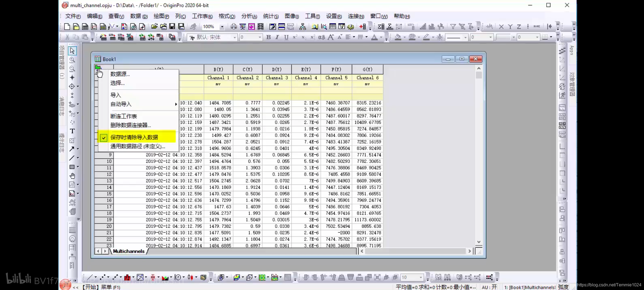Click the Save Project disk icon

[x=172, y=27]
